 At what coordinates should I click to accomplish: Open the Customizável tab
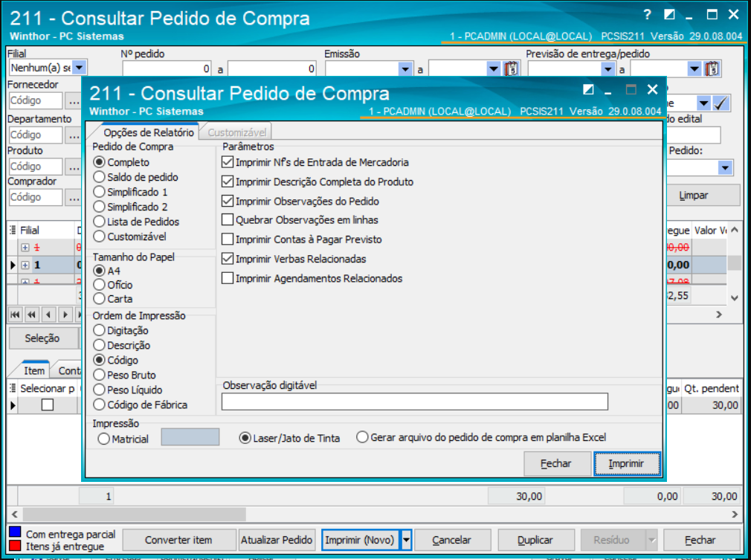236,132
